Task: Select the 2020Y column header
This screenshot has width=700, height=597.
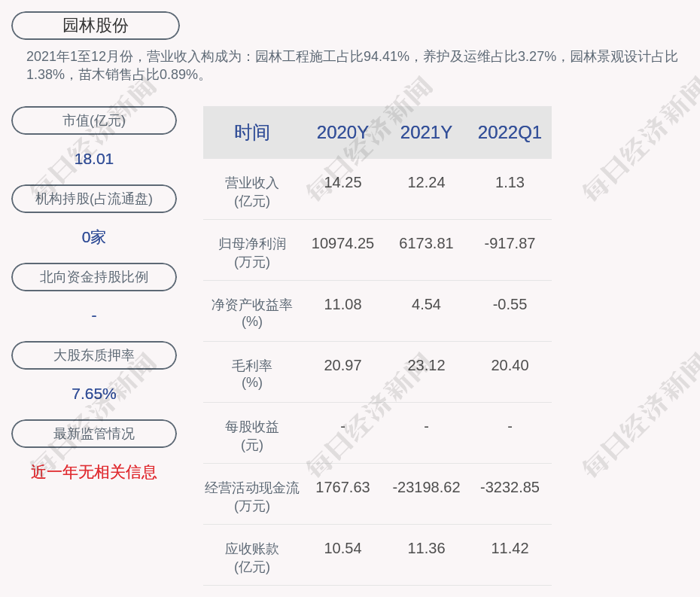Action: (342, 132)
